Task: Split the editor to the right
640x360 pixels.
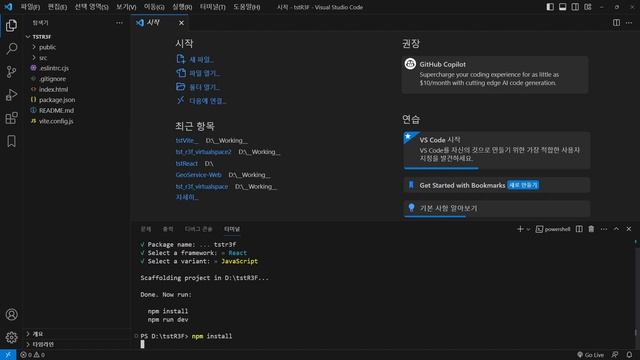Action: coord(616,23)
